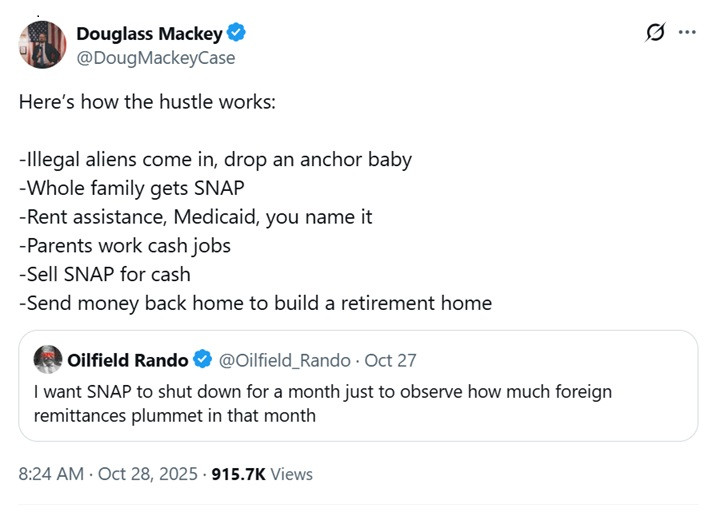Open the three-dot more options menu
This screenshot has width=716, height=512.
click(686, 33)
